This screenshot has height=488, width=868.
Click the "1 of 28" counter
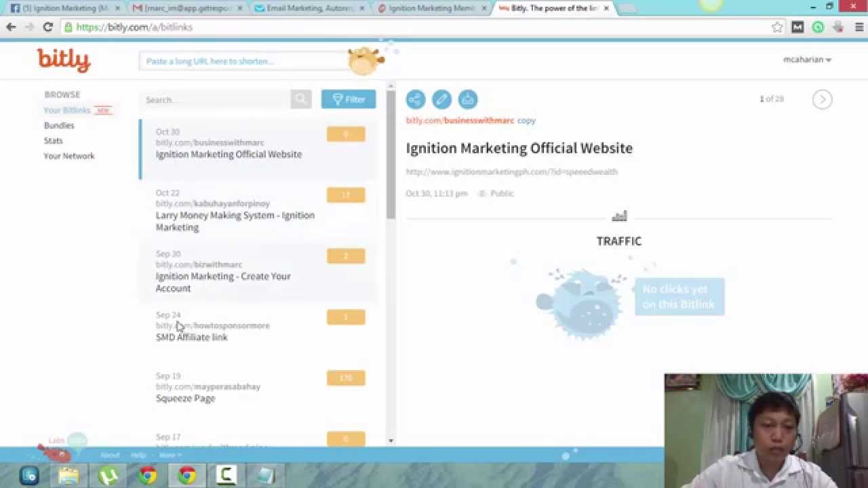pos(772,99)
